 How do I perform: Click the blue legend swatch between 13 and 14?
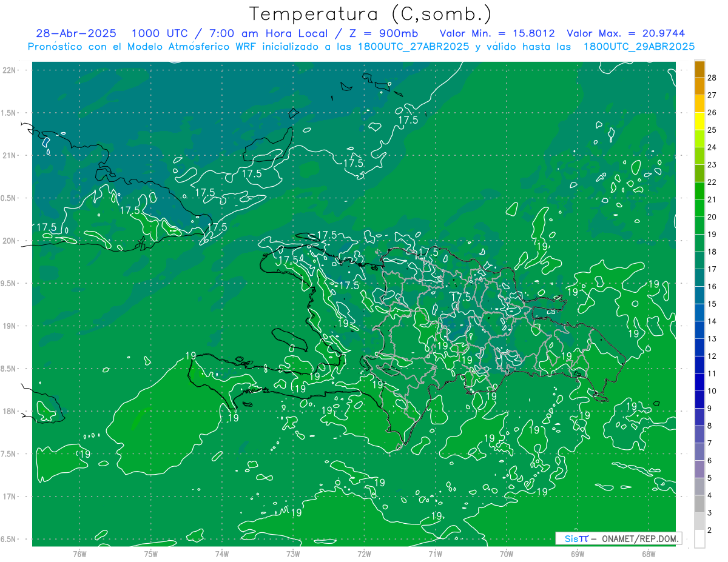tap(699, 330)
